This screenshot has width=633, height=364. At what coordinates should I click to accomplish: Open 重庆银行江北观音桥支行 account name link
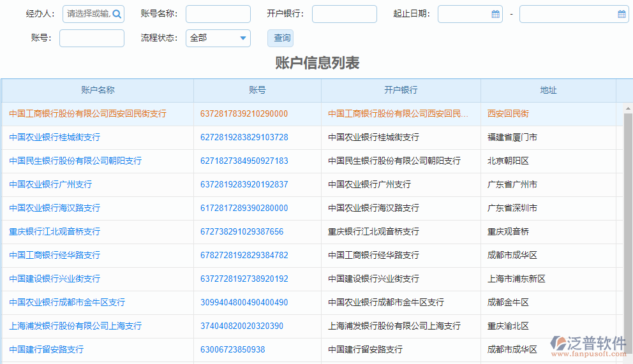[x=54, y=231]
